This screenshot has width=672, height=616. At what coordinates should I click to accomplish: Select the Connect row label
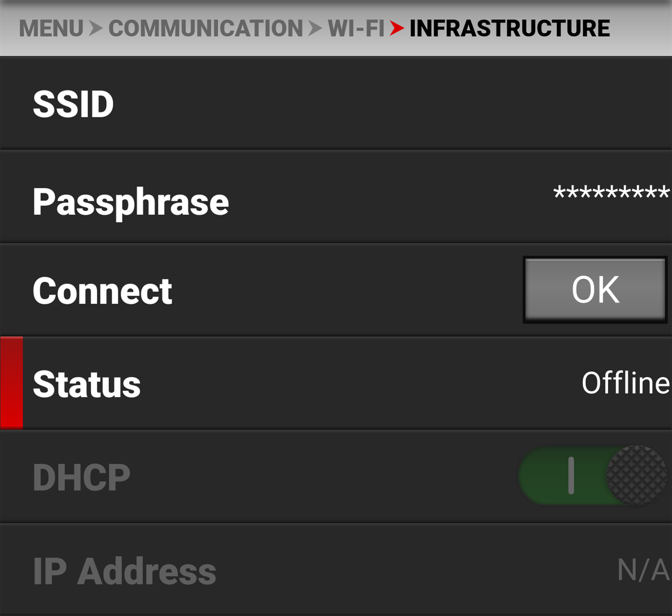pos(102,291)
